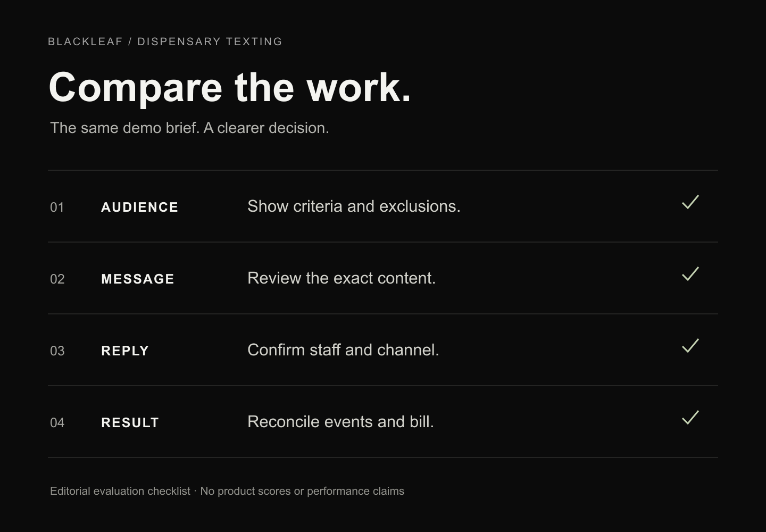Click the row number 03
This screenshot has width=766, height=532.
57,351
